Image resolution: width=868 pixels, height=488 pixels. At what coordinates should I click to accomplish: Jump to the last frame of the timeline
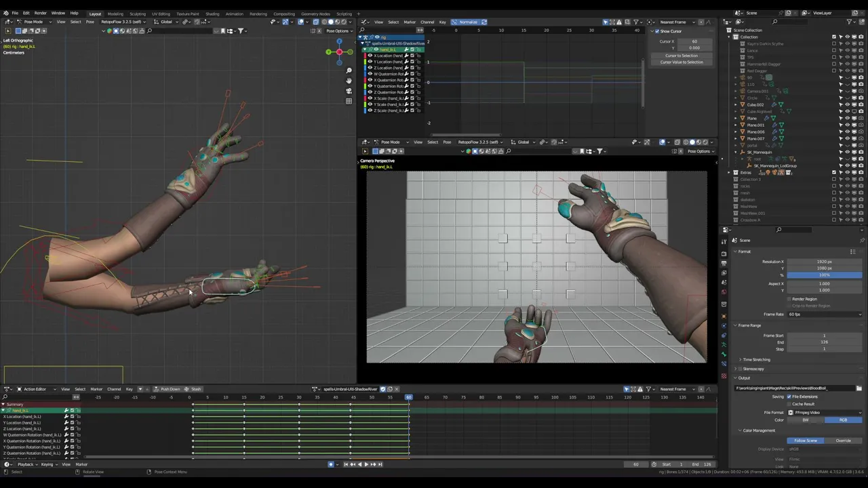point(380,464)
